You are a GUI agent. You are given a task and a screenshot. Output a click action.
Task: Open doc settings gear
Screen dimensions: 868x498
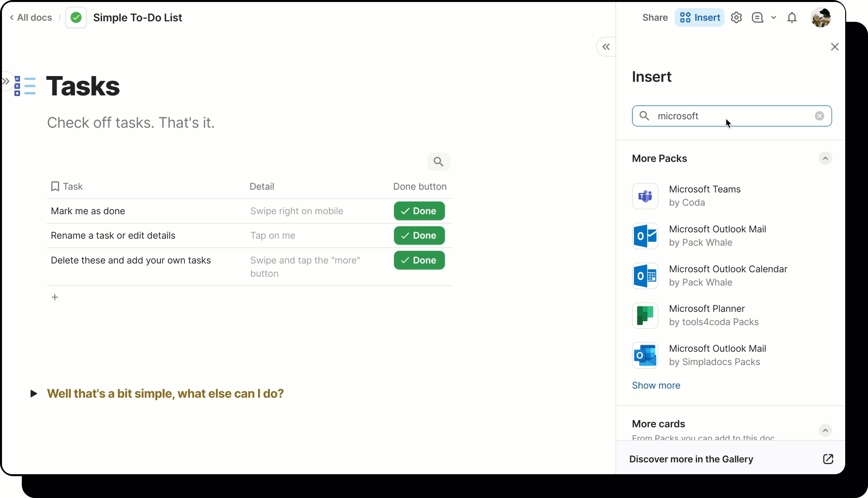click(x=736, y=18)
